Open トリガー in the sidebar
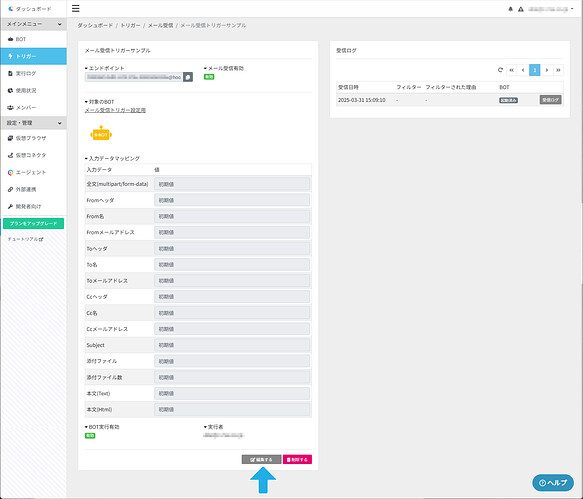This screenshot has width=583, height=499. 34,56
